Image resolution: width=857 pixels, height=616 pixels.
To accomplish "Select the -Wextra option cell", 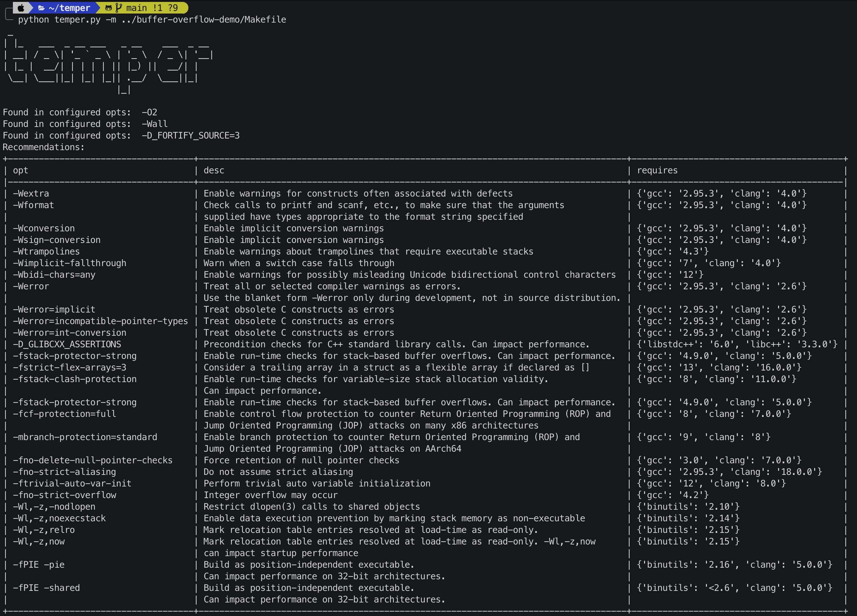I will coord(31,194).
